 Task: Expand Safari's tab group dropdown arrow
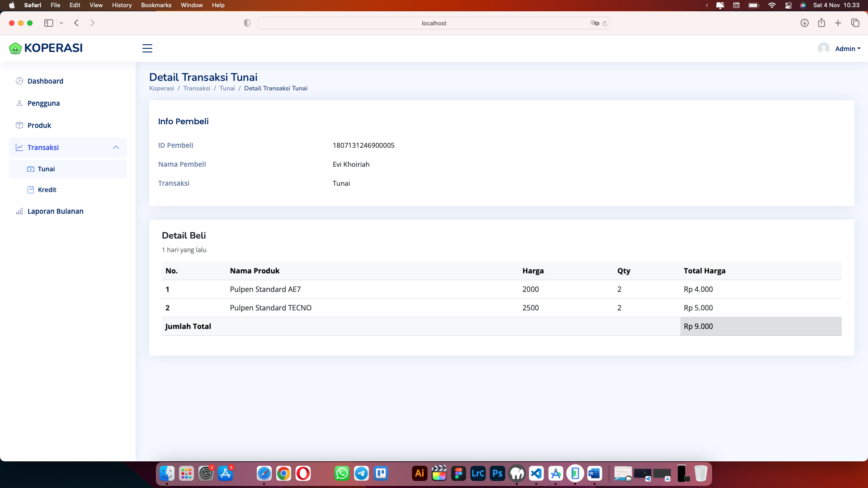pos(61,23)
